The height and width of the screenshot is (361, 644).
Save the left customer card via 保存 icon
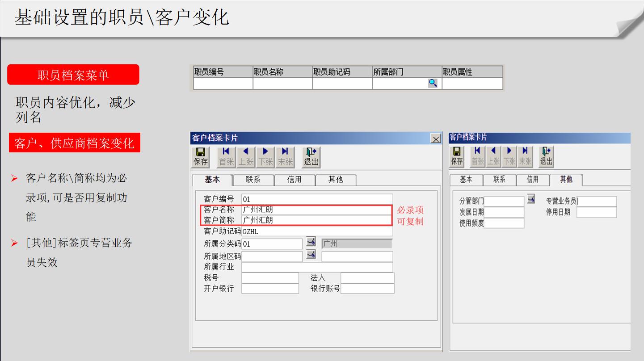click(200, 155)
